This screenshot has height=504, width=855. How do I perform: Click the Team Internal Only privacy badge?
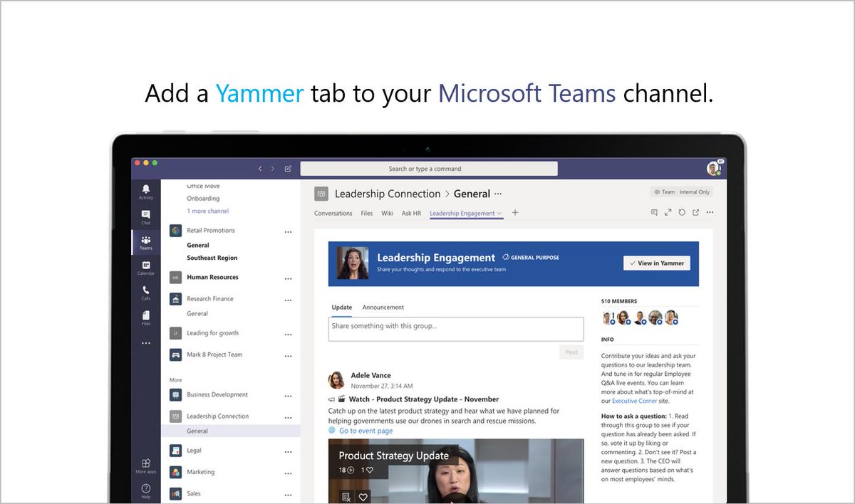coord(680,191)
